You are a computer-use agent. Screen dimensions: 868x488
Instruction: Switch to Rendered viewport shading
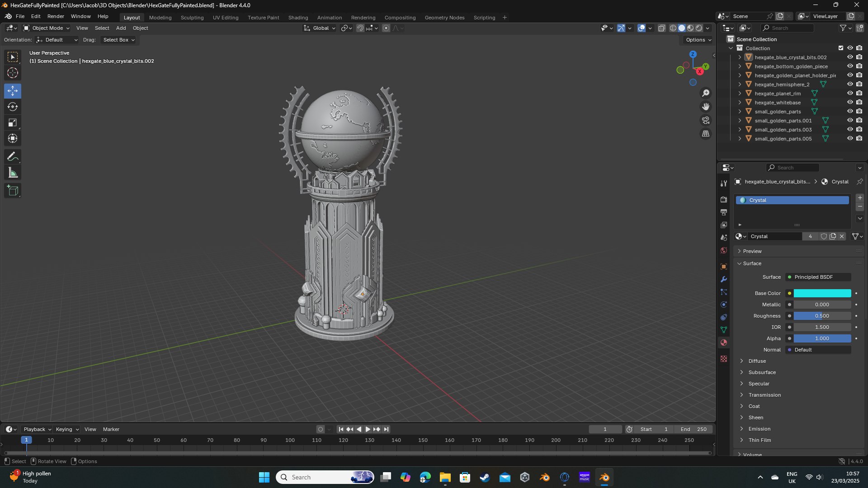pos(699,28)
